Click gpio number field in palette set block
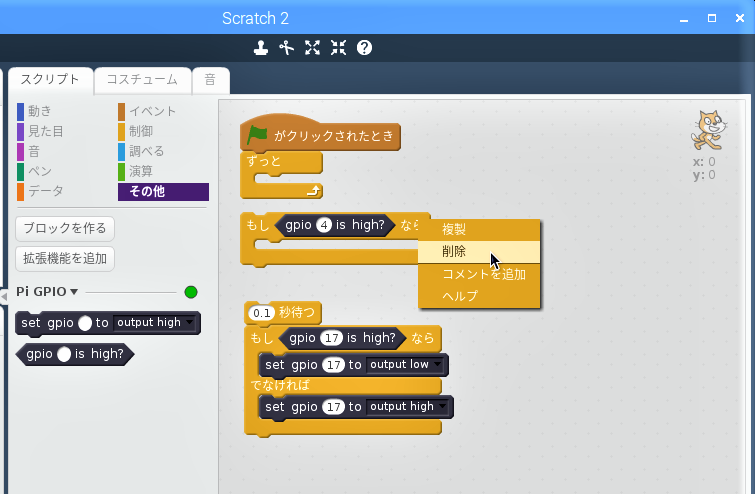The image size is (755, 494). click(x=85, y=323)
